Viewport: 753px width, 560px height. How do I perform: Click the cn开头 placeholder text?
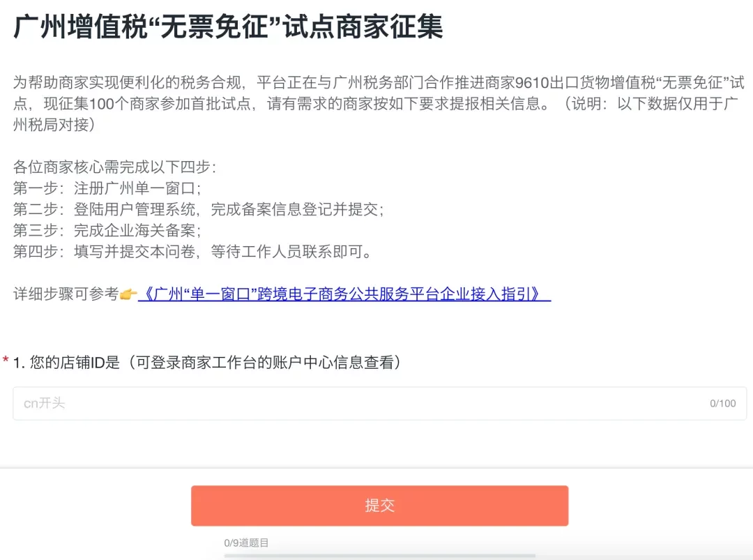pos(44,403)
